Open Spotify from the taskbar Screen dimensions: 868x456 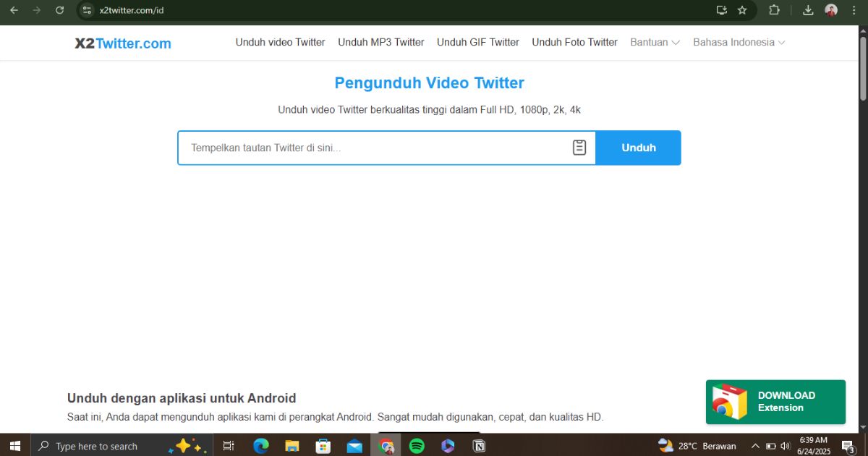pyautogui.click(x=417, y=445)
